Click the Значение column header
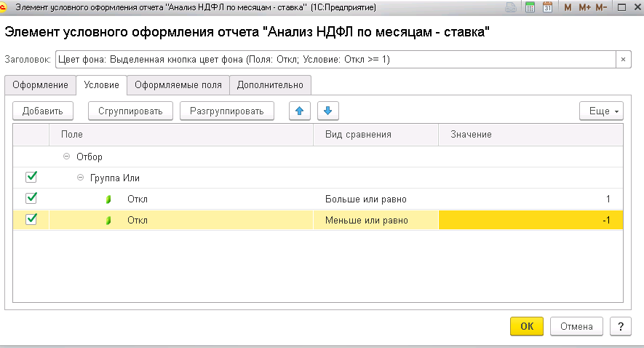This screenshot has width=644, height=348. [530, 135]
